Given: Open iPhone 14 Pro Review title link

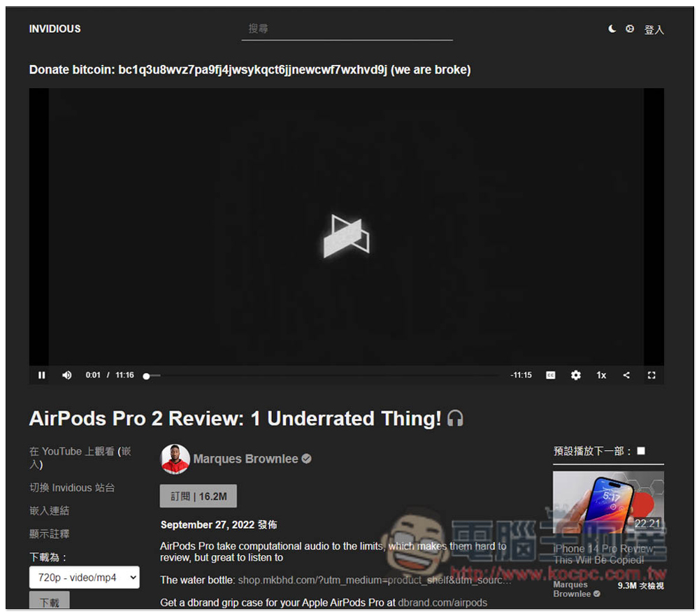Looking at the screenshot, I should 604,554.
